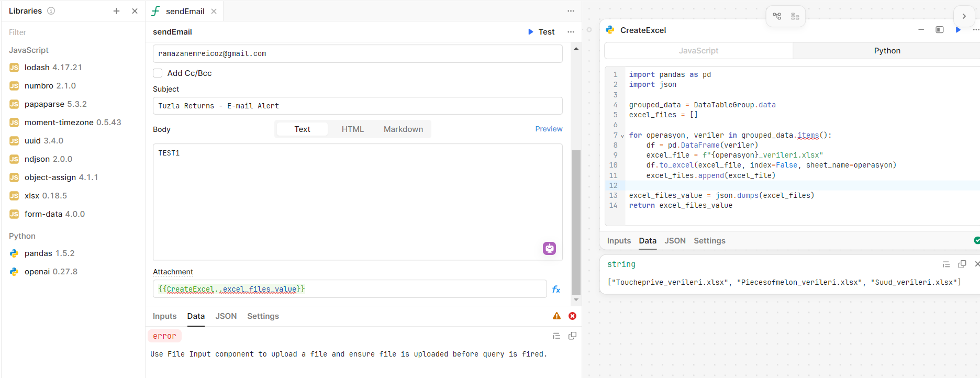Screen dimensions: 980x378
Task: Open the sendEmail options menu beside Test
Action: coord(571,32)
